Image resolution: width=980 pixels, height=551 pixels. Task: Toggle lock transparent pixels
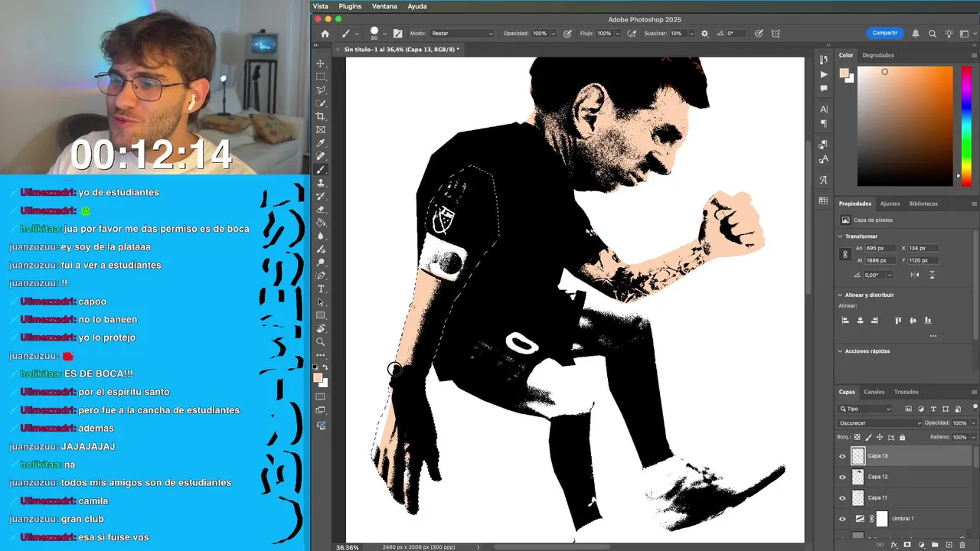pyautogui.click(x=857, y=437)
